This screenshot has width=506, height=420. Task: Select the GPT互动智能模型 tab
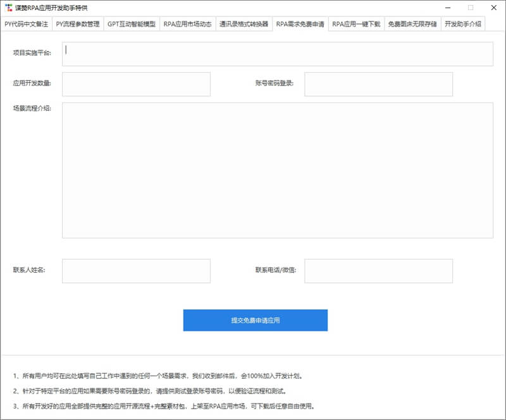click(132, 24)
